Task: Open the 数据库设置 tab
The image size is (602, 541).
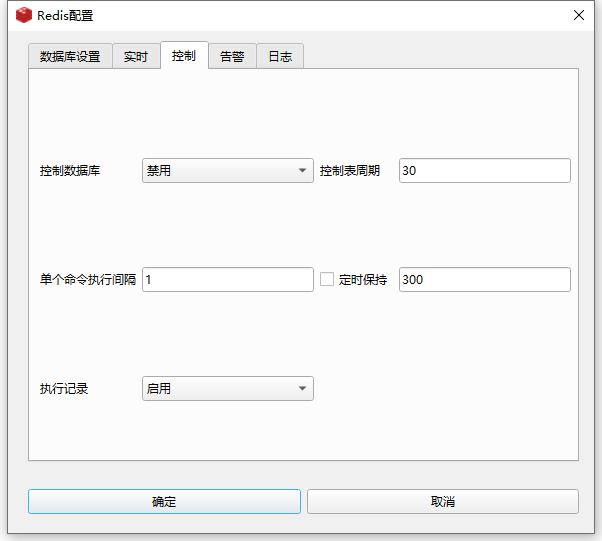Action: (x=70, y=56)
